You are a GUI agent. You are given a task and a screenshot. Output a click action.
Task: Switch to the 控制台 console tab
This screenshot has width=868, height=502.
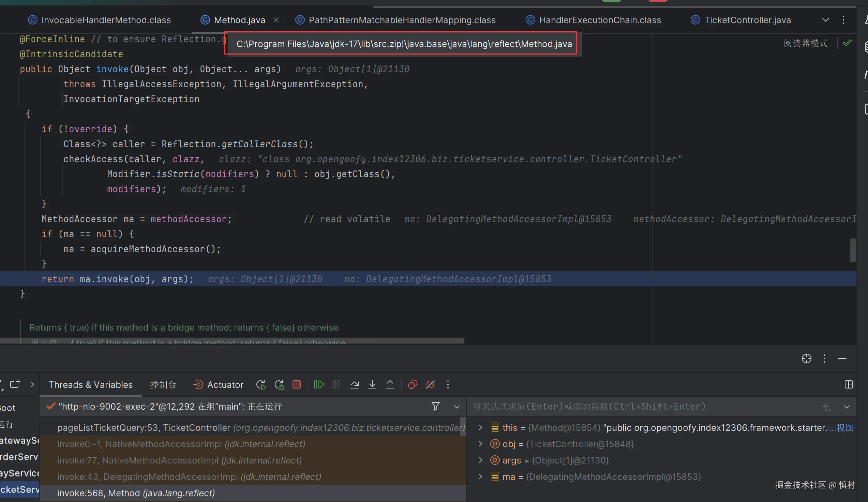pos(163,384)
